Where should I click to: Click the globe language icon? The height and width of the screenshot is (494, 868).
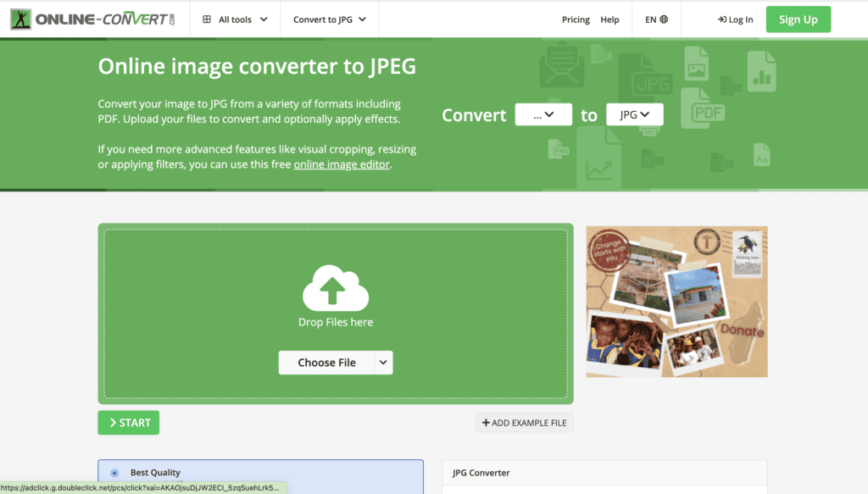coord(664,19)
